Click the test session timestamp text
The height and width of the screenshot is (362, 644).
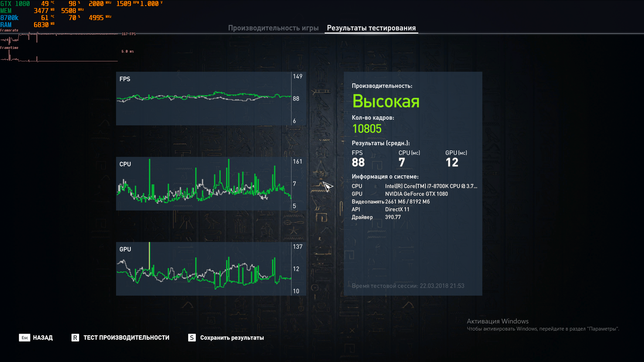point(408,286)
